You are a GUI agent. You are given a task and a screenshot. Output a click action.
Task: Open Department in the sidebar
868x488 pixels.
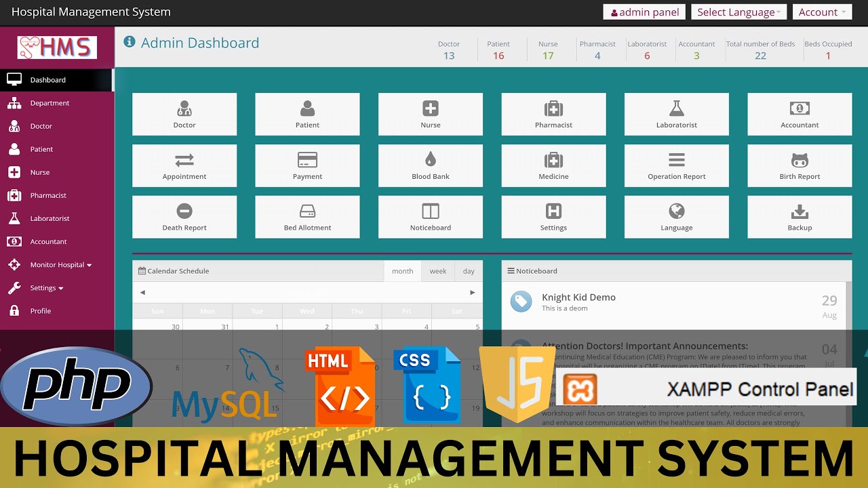tap(57, 103)
